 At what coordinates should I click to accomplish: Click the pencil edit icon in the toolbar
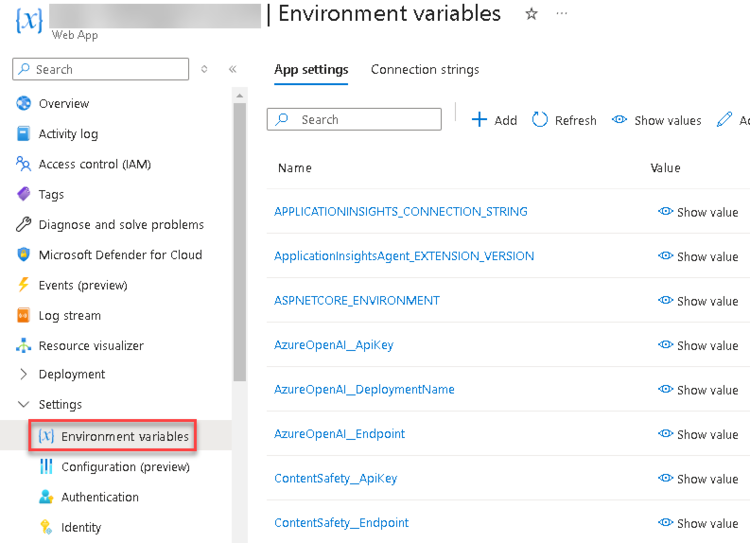724,120
